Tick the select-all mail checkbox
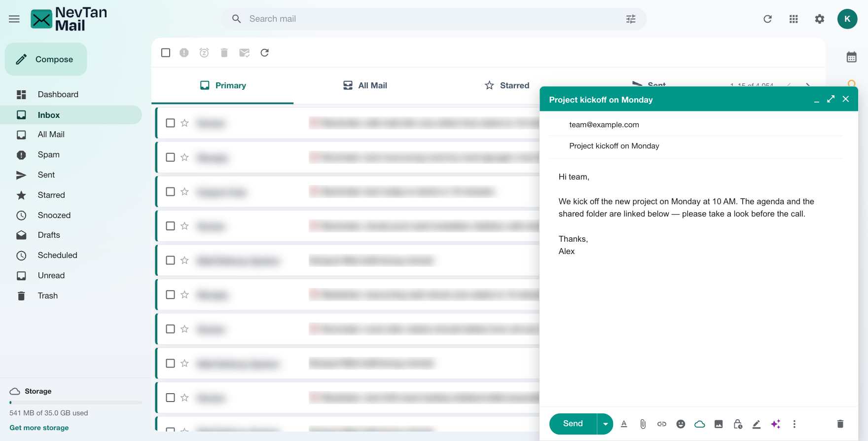 (166, 53)
